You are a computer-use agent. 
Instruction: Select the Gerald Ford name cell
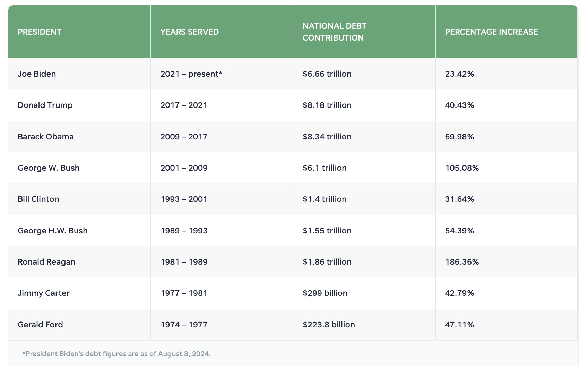point(40,325)
